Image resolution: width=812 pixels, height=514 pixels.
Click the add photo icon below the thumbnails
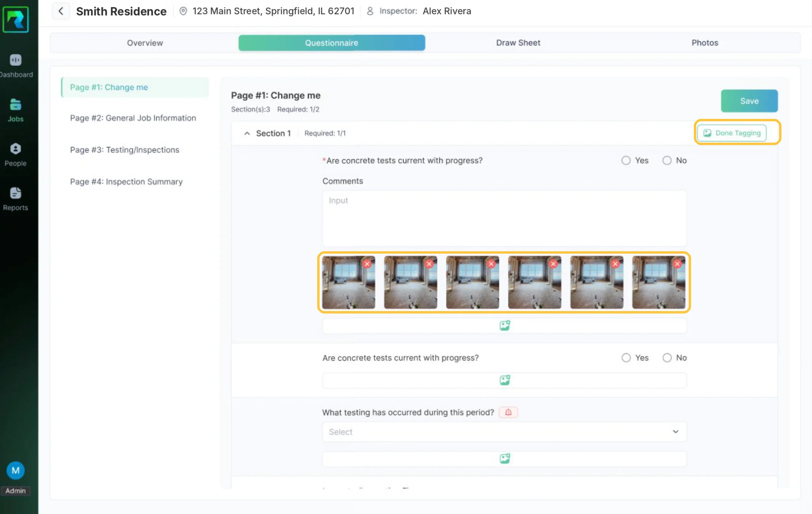pyautogui.click(x=504, y=326)
